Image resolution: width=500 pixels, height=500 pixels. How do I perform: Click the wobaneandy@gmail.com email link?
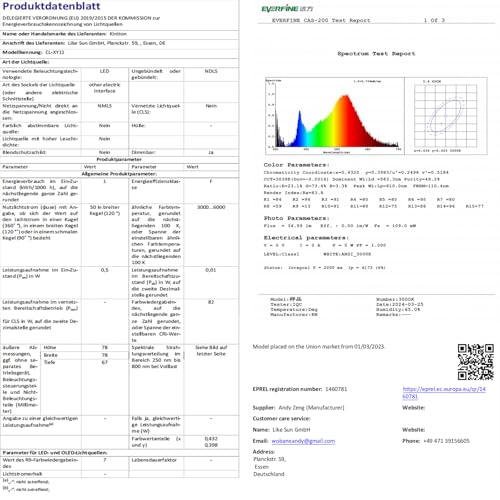pos(303,441)
